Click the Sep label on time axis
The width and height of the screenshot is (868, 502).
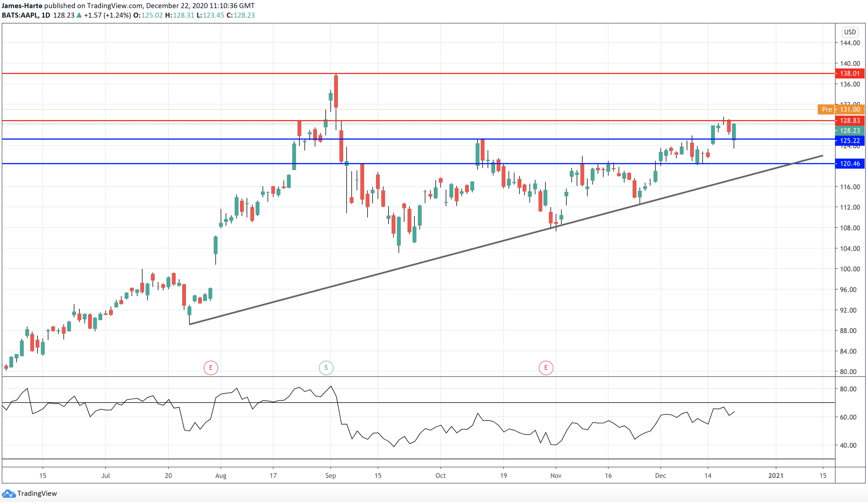(x=330, y=476)
